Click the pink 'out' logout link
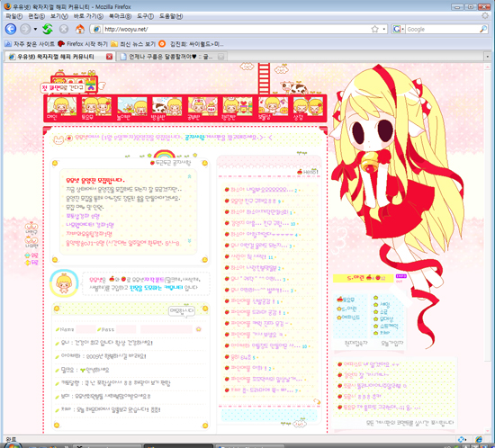The image size is (495, 448). (399, 282)
